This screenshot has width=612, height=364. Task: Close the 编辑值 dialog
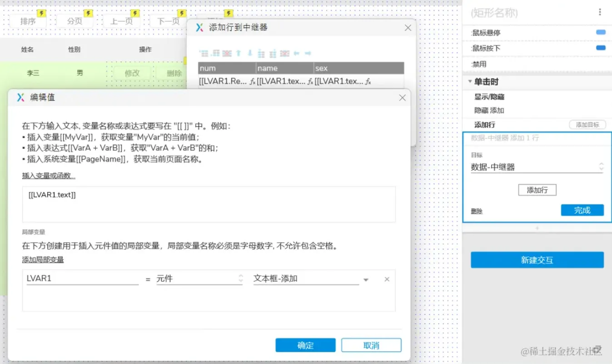click(x=402, y=98)
